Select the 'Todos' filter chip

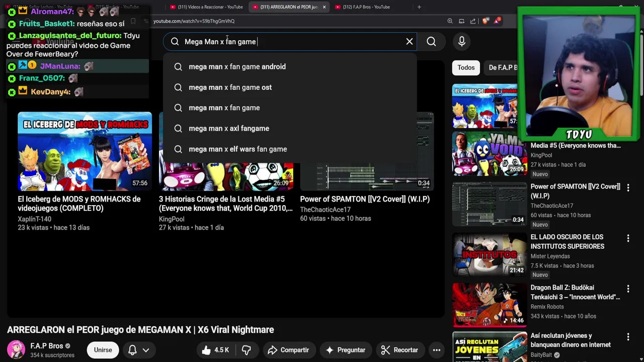(x=466, y=67)
